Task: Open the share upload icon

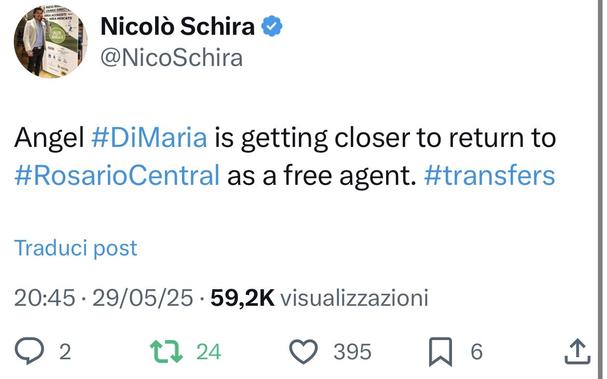Action: point(577,352)
